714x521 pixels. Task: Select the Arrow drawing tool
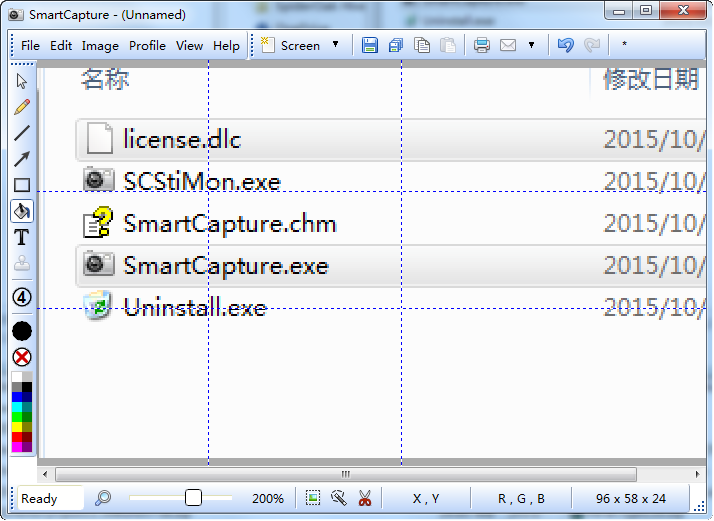pos(21,159)
